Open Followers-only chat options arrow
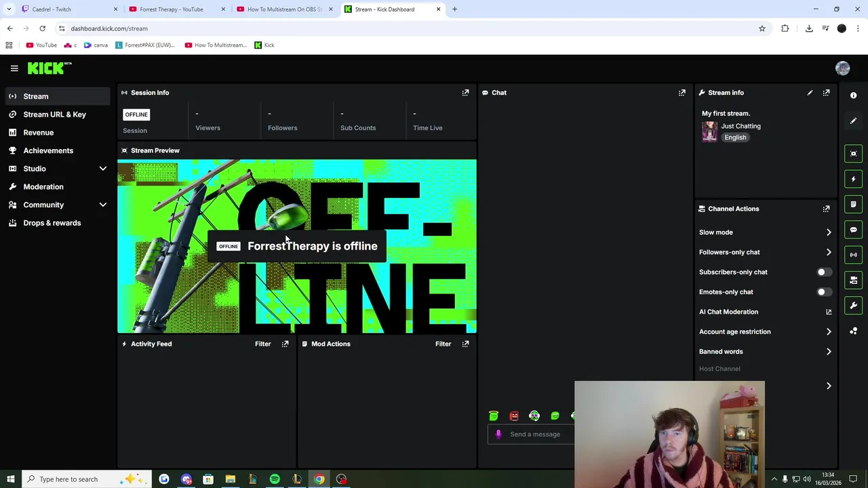Viewport: 868px width, 488px height. (x=829, y=252)
